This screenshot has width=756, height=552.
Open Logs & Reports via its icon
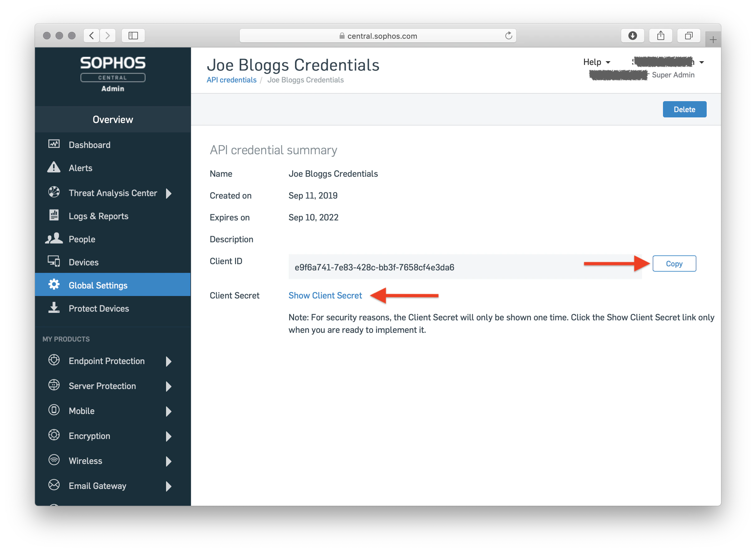(x=54, y=215)
